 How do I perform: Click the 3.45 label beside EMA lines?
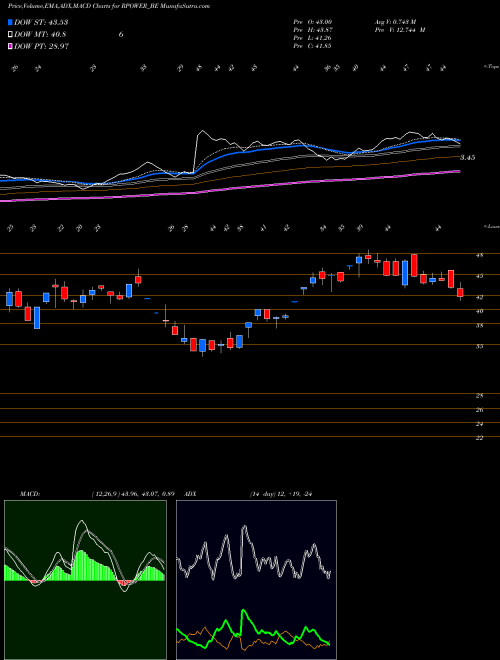[467, 158]
